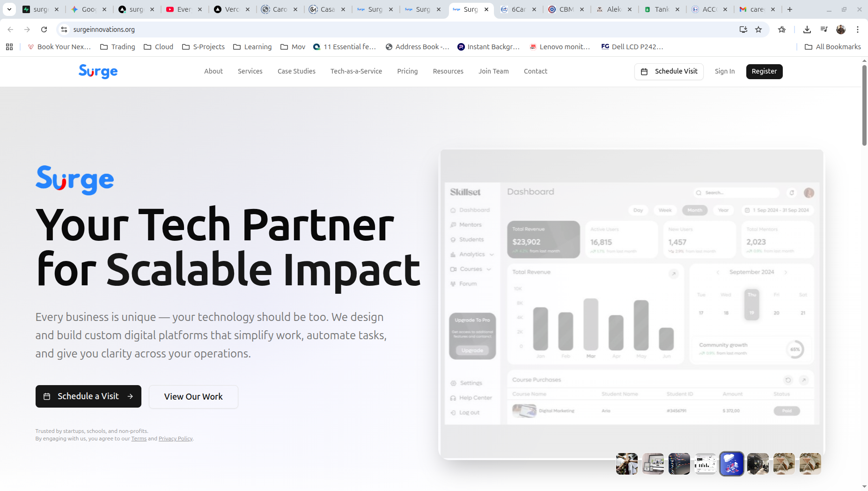868x491 pixels.
Task: Click the URL address field
Action: click(375, 30)
